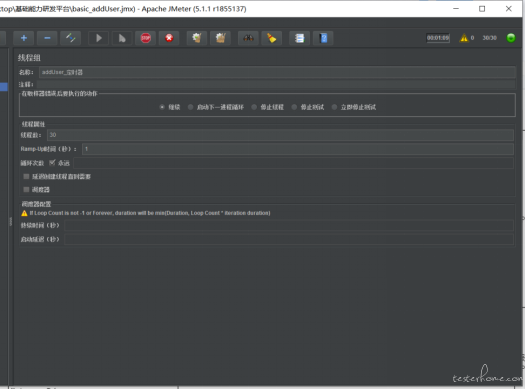Click the Ramp-Up time field showing 1

(298, 149)
